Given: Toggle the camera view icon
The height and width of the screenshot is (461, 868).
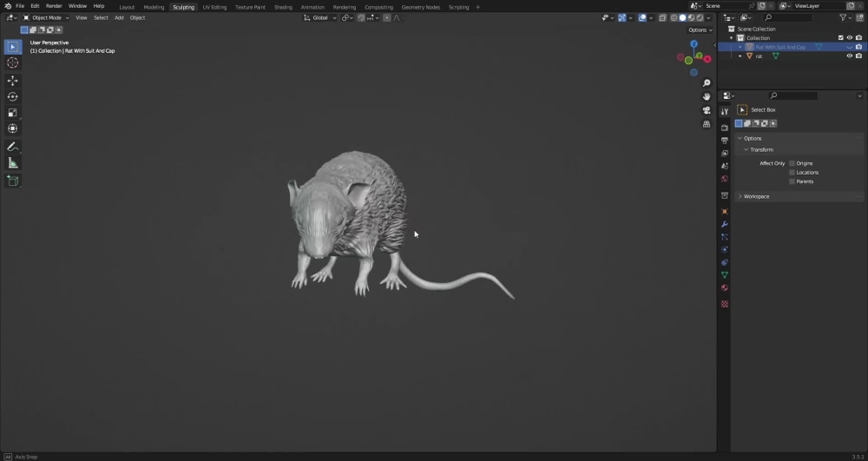Looking at the screenshot, I should (707, 110).
